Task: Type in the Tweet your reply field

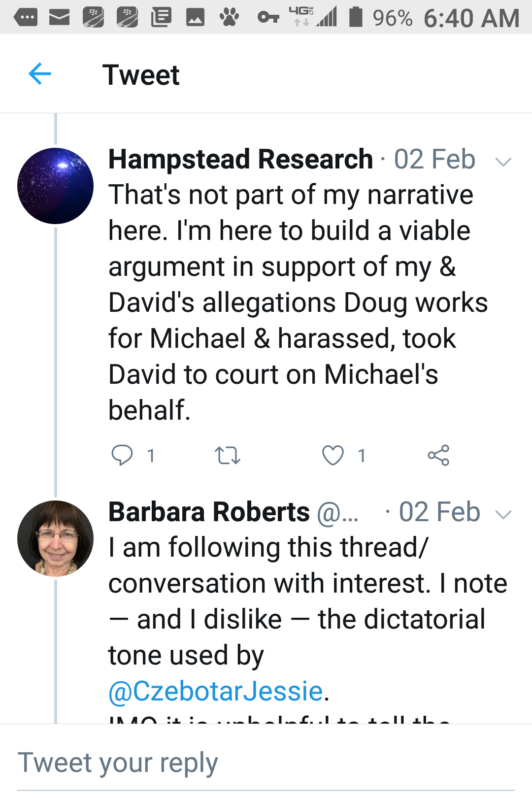Action: coord(266,763)
